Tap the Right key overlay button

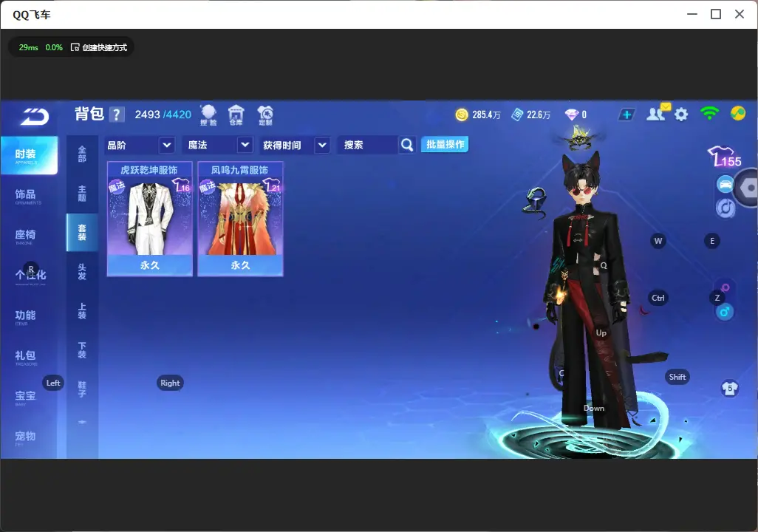click(x=170, y=383)
